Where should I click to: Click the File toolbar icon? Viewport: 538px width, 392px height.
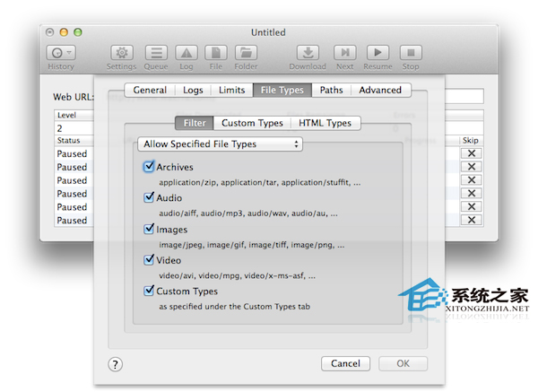coord(216,53)
